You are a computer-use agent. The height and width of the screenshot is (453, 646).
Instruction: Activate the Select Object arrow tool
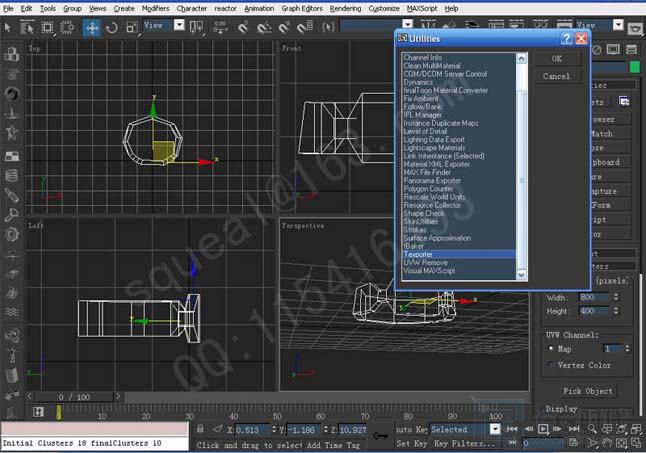(x=9, y=27)
